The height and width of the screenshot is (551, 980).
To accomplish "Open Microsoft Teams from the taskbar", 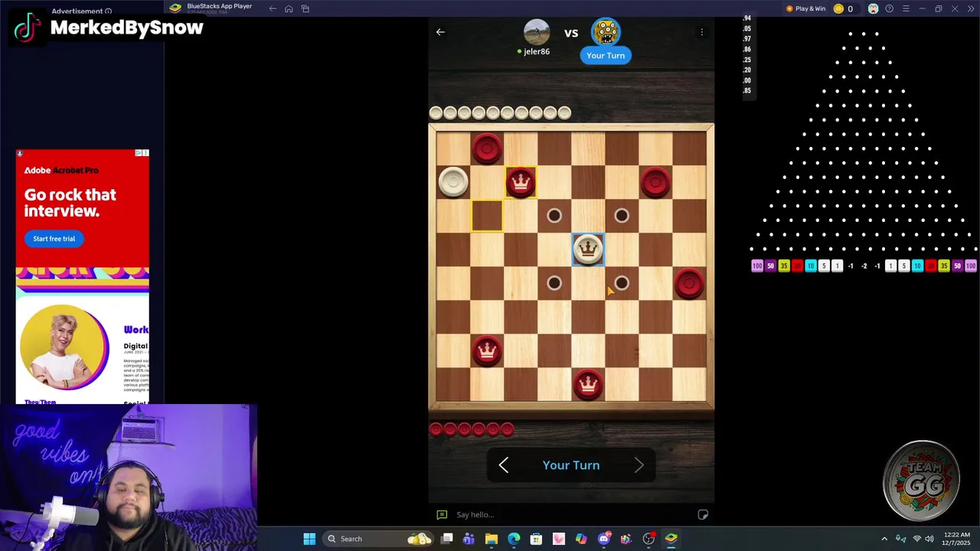I will tap(469, 539).
